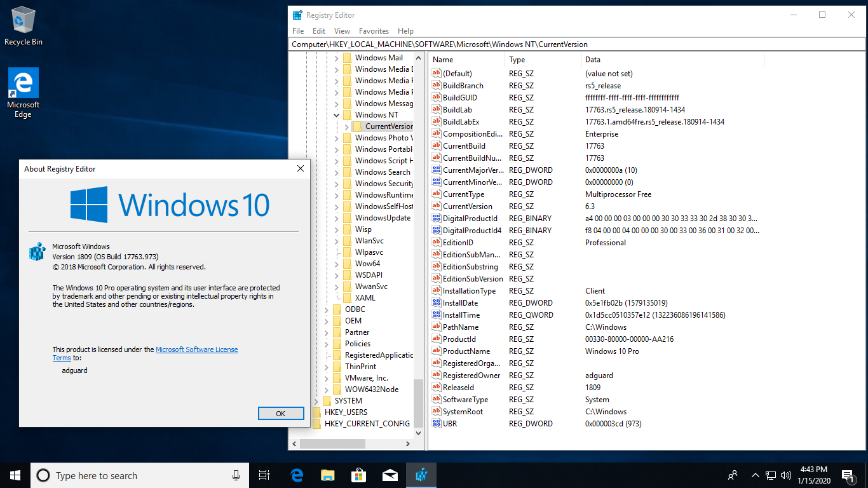Open the taskbar clock and date
Image resolution: width=868 pixels, height=488 pixels.
coord(813,475)
